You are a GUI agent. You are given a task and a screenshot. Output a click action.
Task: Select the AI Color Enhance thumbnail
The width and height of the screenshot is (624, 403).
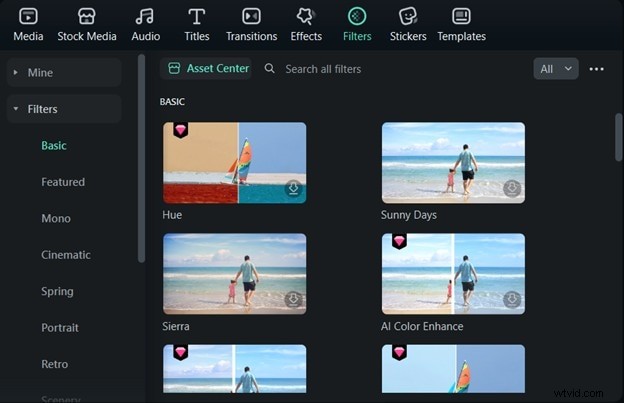pos(453,274)
